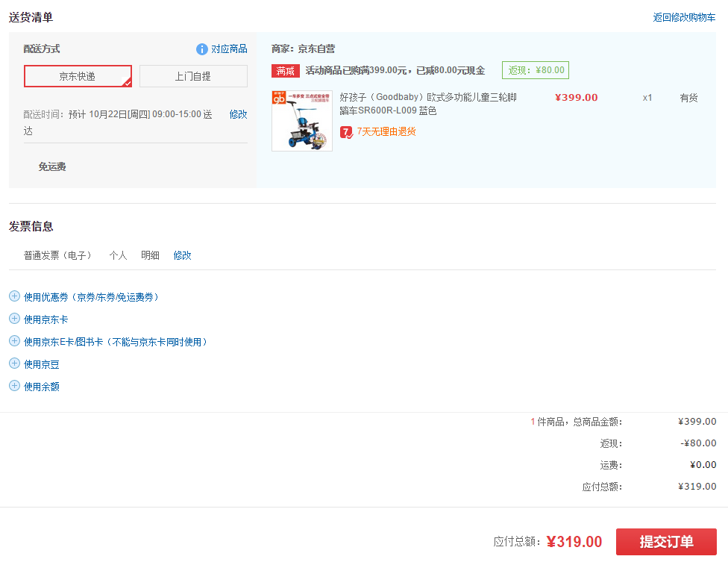This screenshot has height=565, width=728.
Task: Expand the 使用京东卡 section
Action: [x=46, y=319]
